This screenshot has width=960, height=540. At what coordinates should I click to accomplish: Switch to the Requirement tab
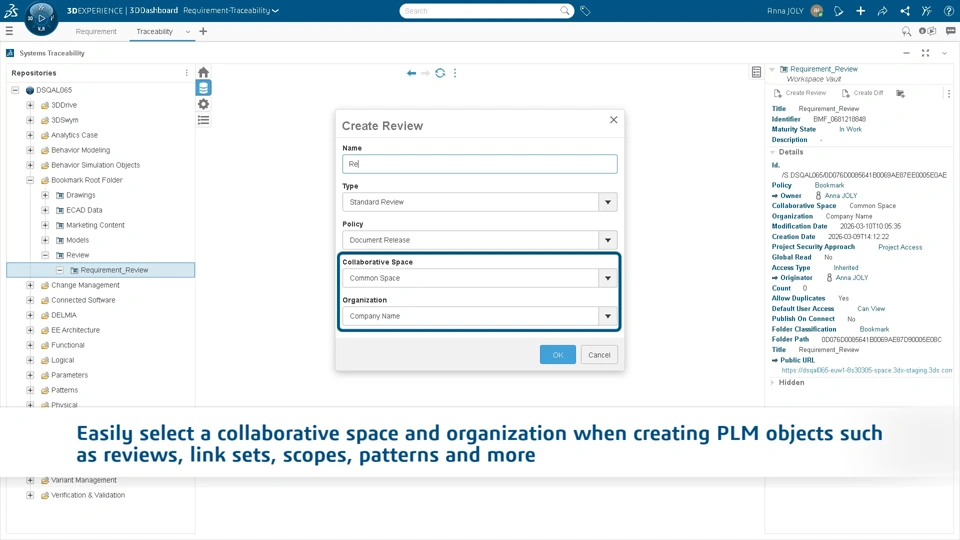point(96,31)
